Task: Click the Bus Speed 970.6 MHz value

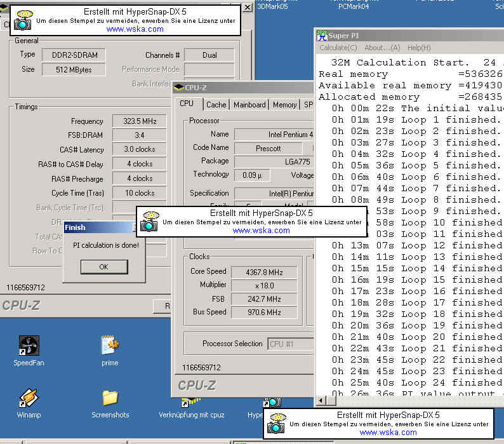Action: click(x=264, y=312)
